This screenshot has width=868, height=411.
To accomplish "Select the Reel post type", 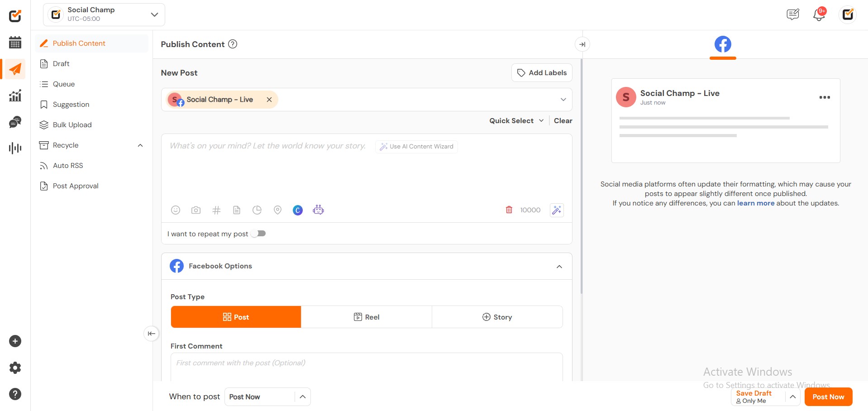I will click(x=367, y=317).
